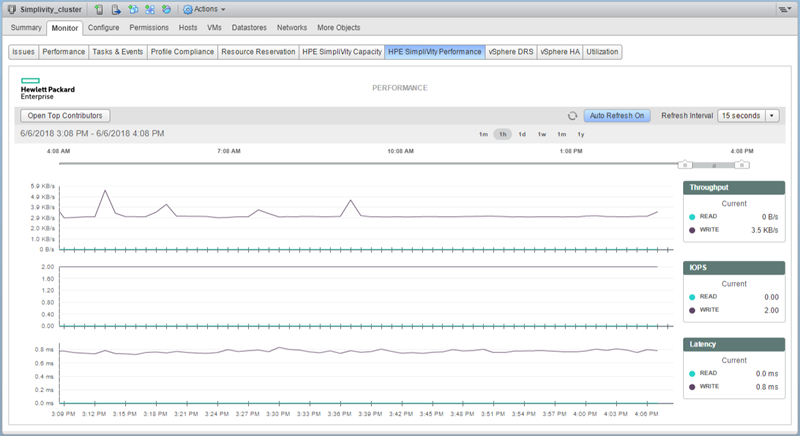Click the left handle of the timeline range slider

pyautogui.click(x=685, y=164)
